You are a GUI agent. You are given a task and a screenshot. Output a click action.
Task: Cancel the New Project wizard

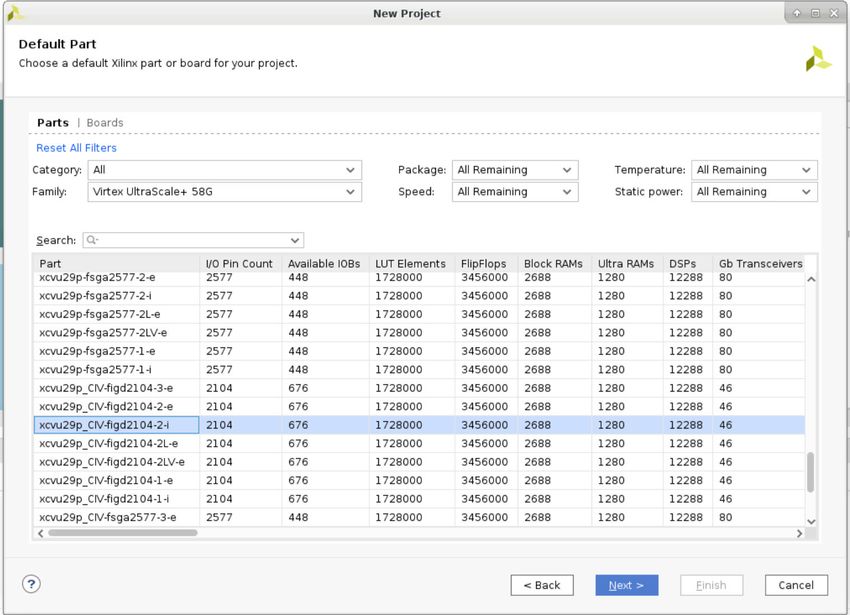click(x=796, y=585)
